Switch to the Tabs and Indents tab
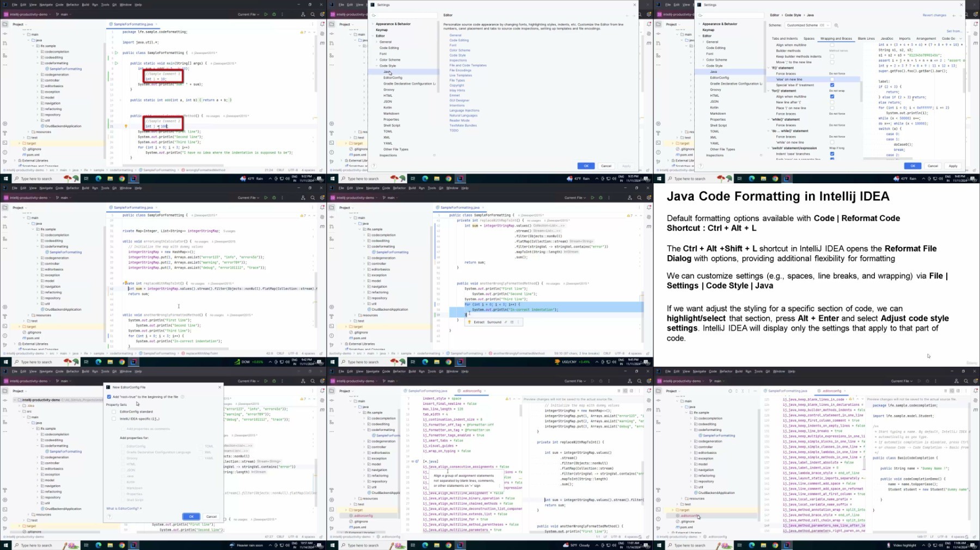Screen dimensions: 980x550 click(x=785, y=39)
